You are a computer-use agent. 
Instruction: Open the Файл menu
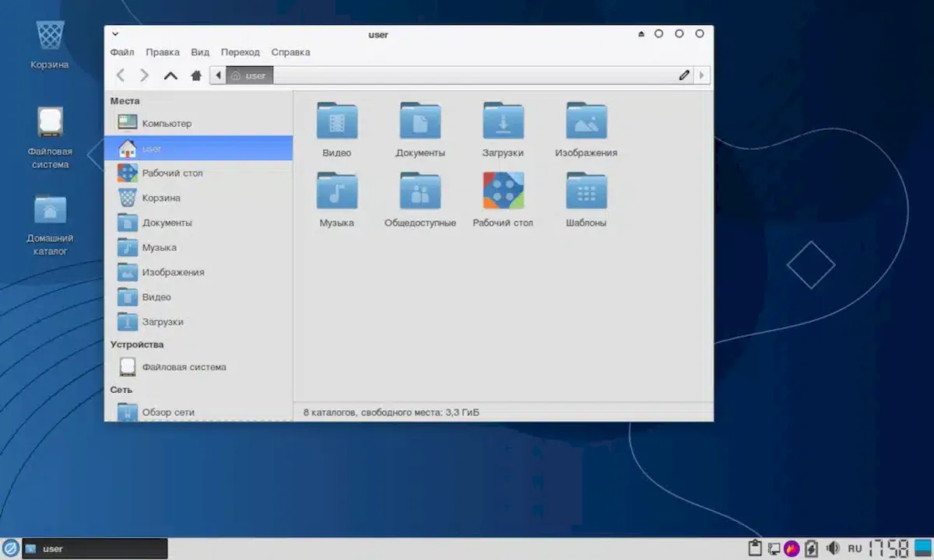click(122, 52)
